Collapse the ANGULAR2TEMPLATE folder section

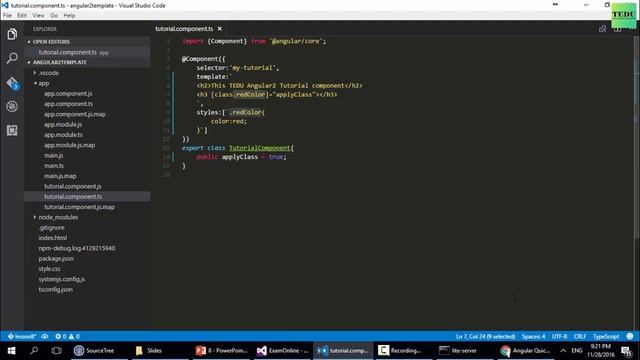pos(87,62)
